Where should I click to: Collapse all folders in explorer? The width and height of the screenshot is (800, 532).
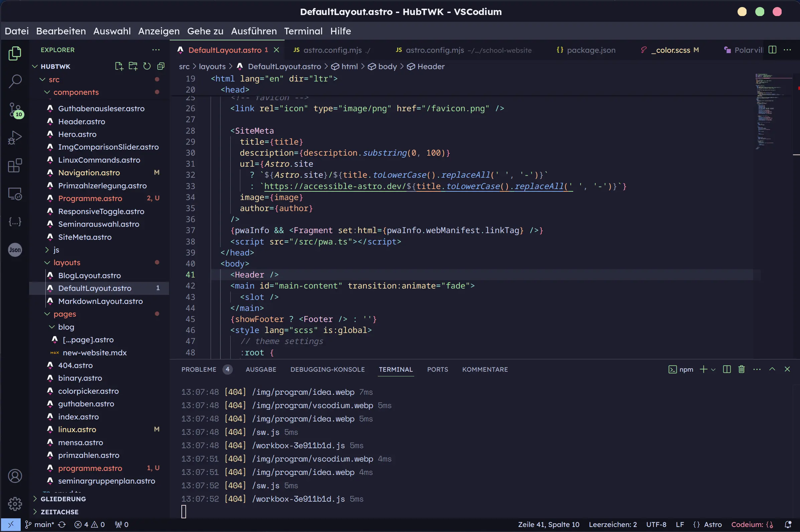161,66
